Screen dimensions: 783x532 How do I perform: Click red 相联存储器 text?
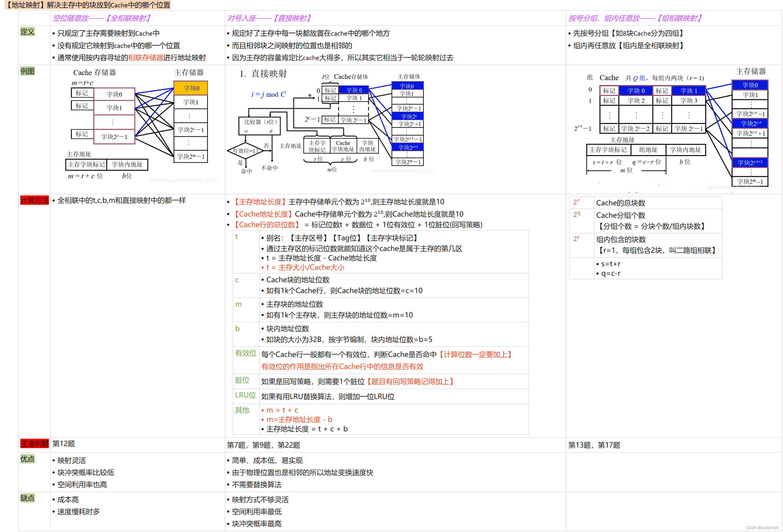145,58
